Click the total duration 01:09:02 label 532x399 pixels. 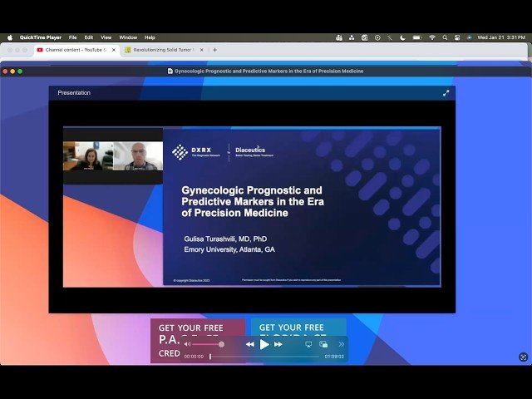pos(334,357)
